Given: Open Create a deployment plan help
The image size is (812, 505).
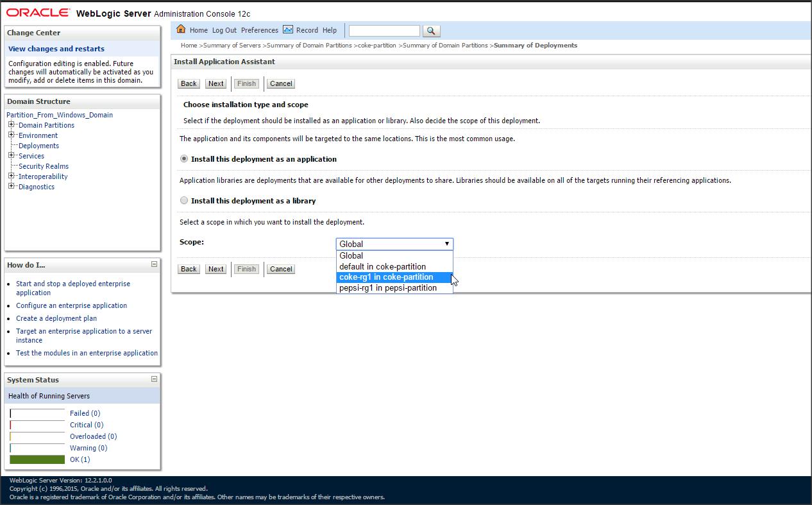Looking at the screenshot, I should point(56,318).
